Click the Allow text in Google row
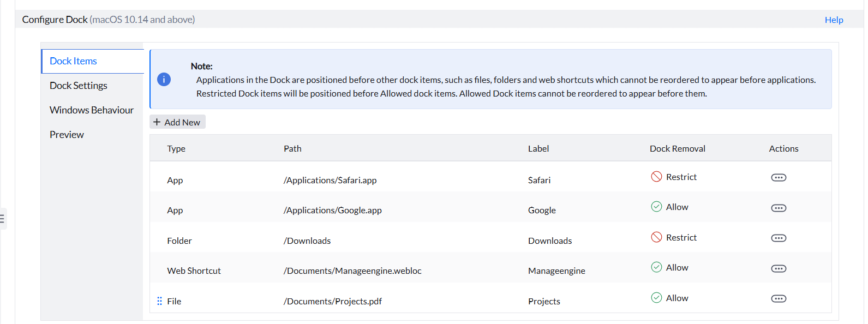The image size is (868, 324). [677, 207]
